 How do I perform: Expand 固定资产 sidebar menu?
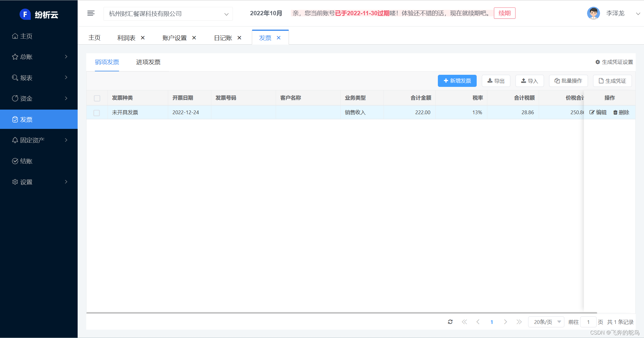pos(39,140)
